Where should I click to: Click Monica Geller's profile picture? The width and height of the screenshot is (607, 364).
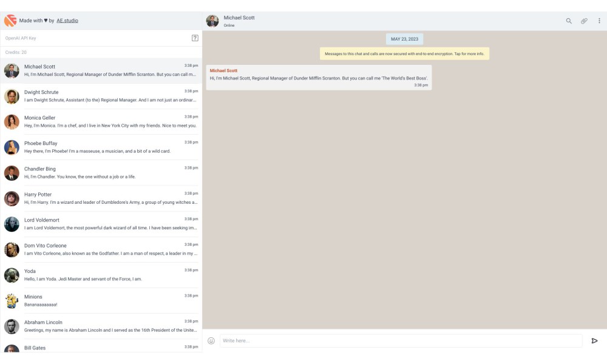(12, 122)
